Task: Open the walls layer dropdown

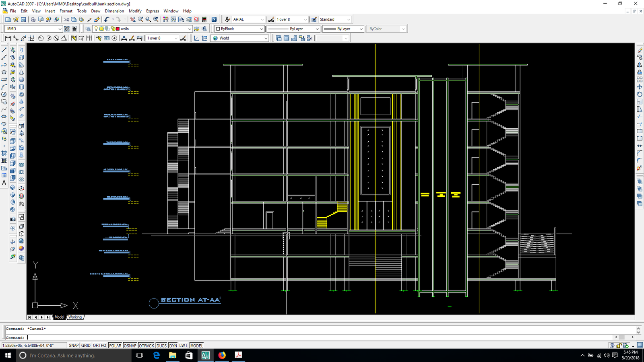Action: [156, 29]
